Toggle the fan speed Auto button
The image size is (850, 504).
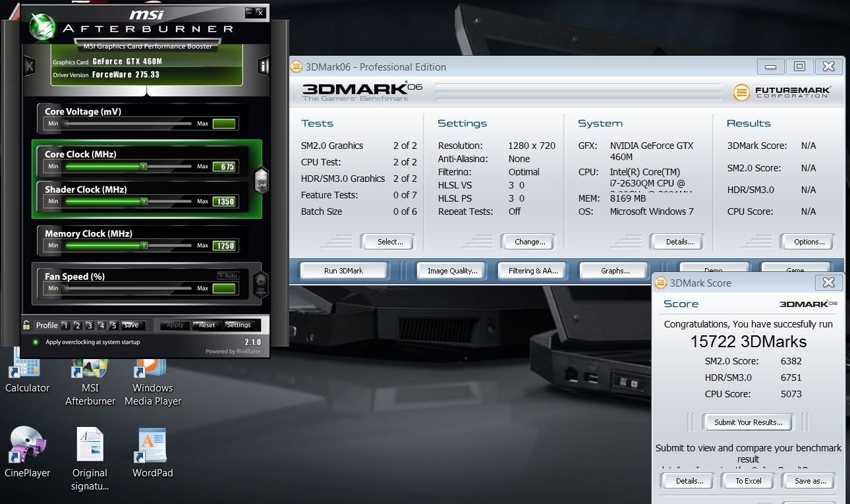tap(228, 276)
